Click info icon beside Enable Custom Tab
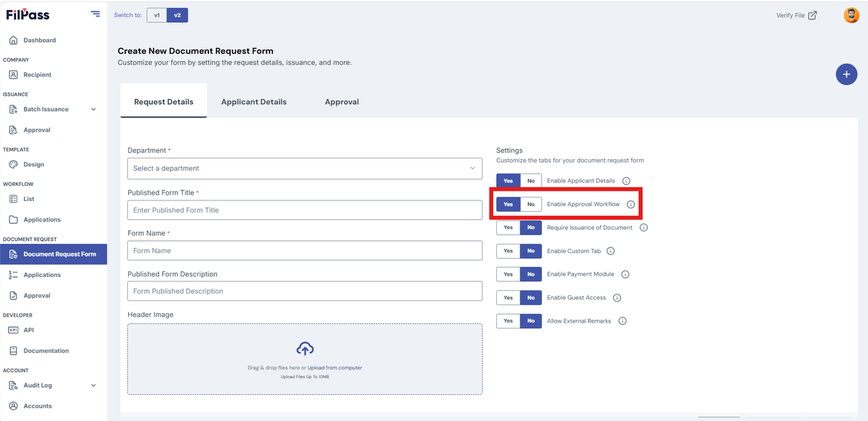The image size is (868, 421). pyautogui.click(x=610, y=251)
